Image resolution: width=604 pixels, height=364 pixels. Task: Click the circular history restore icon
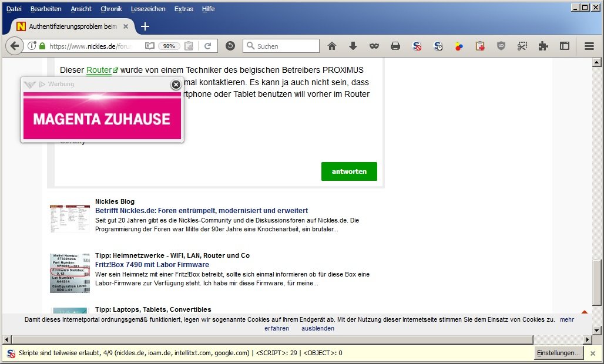(230, 46)
